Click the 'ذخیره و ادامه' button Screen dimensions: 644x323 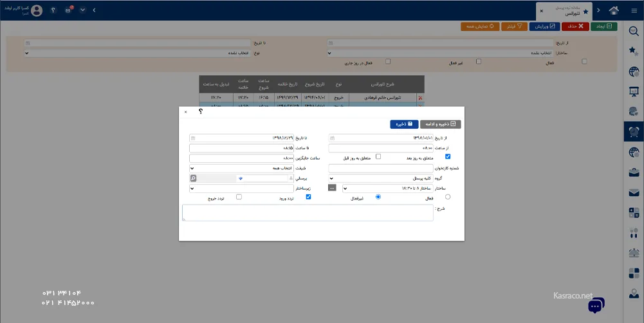[x=441, y=124]
